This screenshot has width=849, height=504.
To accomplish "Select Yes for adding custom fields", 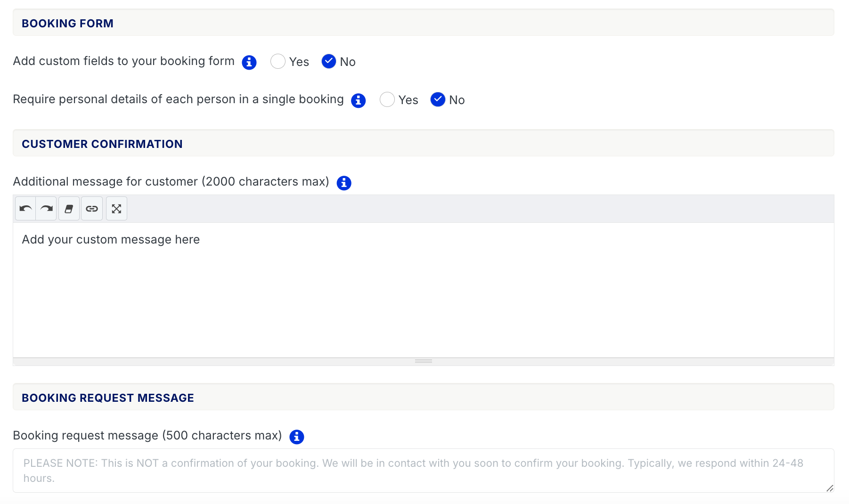I will (278, 62).
